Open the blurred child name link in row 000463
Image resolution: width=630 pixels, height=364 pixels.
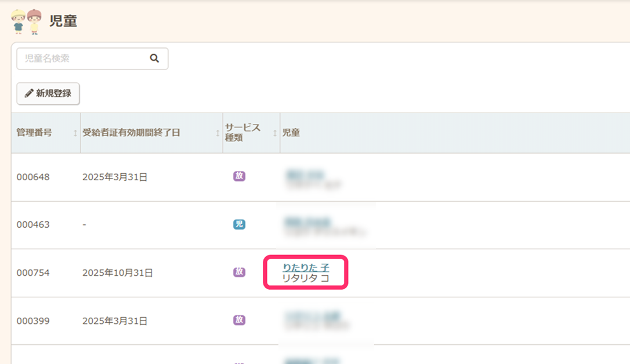307,221
